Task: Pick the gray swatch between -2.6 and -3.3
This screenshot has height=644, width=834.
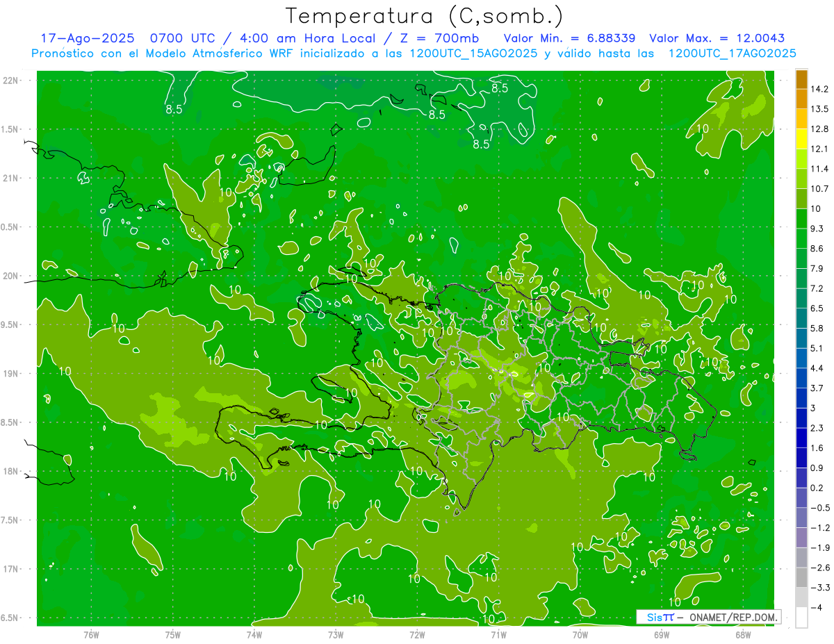Action: pos(801,577)
